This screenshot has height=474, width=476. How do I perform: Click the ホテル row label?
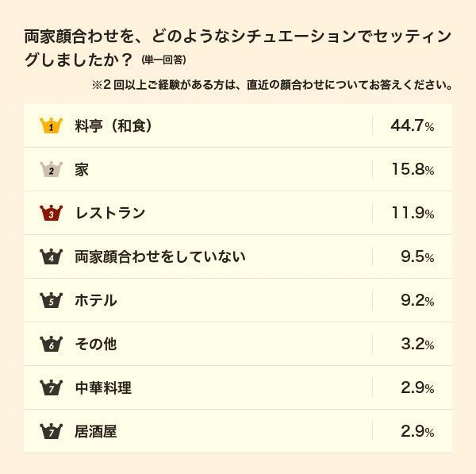[96, 300]
